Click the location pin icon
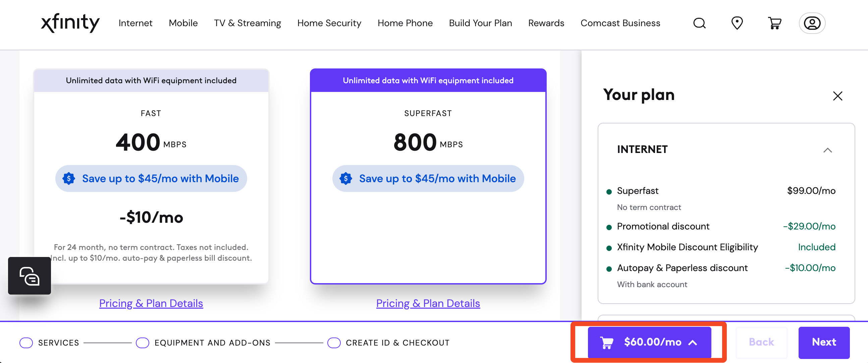Viewport: 868px width, 363px height. (x=737, y=23)
